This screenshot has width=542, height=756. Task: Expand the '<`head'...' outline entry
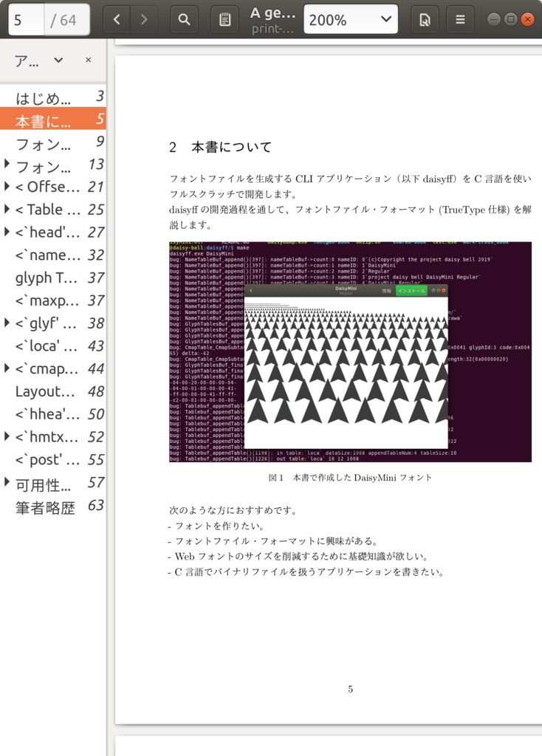click(7, 231)
